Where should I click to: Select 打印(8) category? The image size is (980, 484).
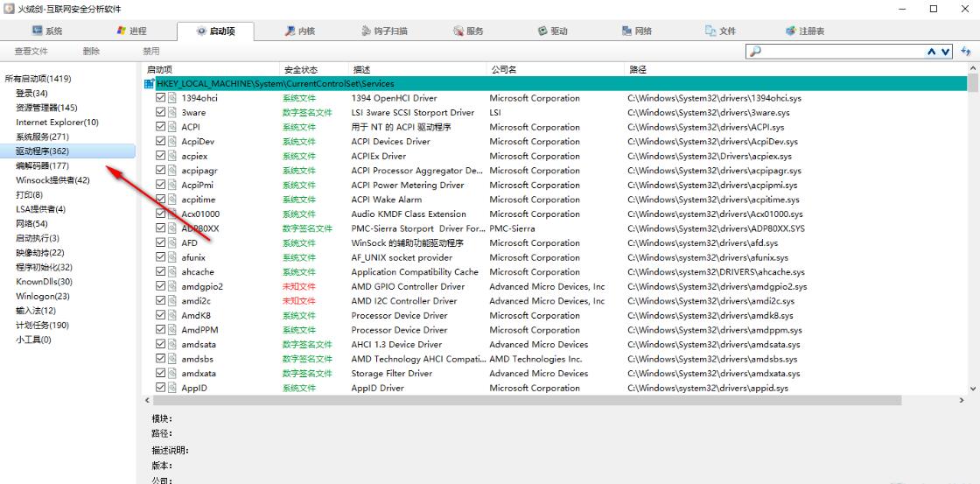30,194
